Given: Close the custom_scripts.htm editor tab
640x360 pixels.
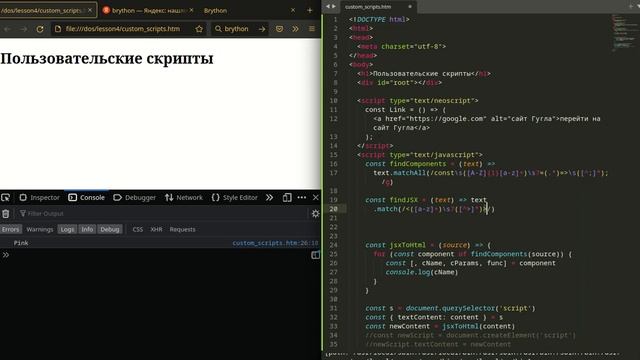Looking at the screenshot, I should [410, 7].
